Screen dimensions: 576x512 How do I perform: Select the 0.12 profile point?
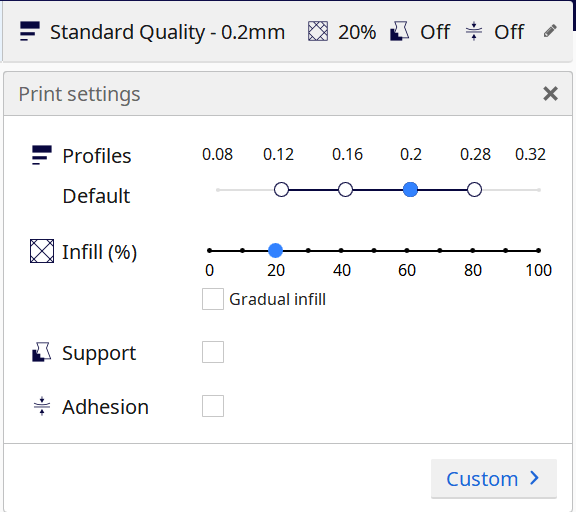(281, 190)
